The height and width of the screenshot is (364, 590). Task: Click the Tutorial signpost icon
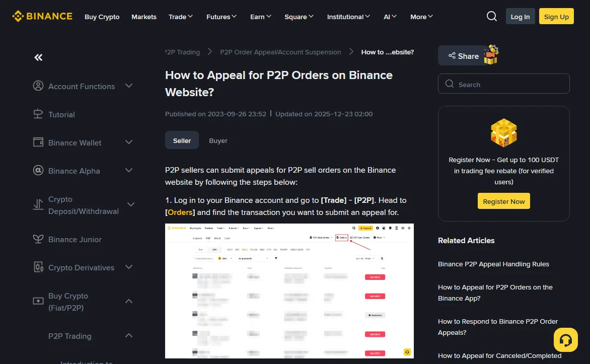[38, 114]
